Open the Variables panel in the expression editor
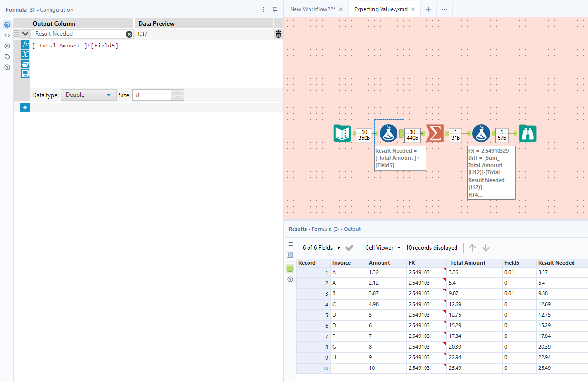588x382 pixels. click(x=25, y=54)
